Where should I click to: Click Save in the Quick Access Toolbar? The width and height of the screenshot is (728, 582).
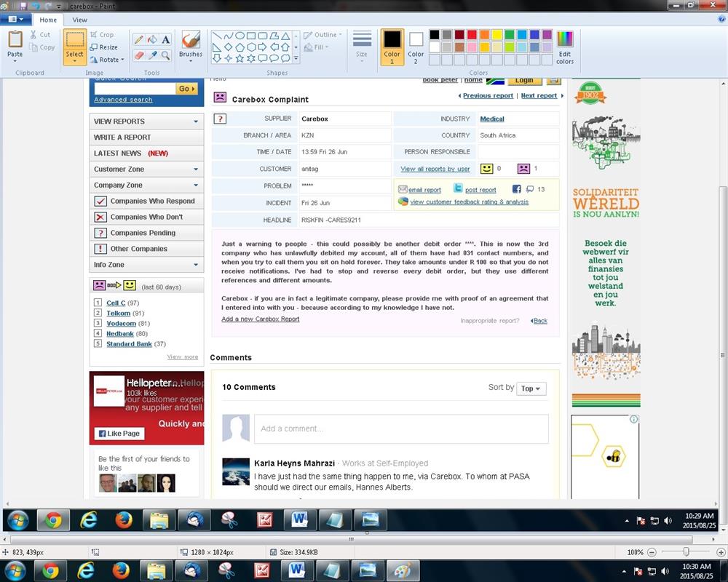tap(23, 6)
